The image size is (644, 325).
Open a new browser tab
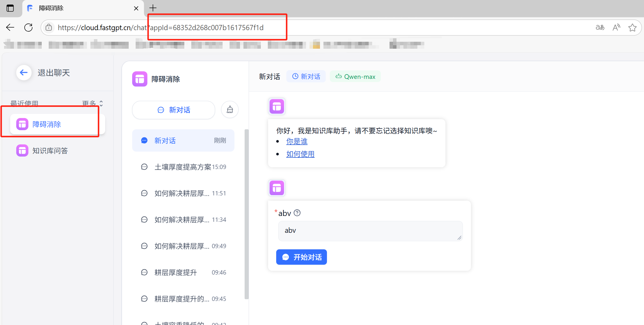[153, 8]
